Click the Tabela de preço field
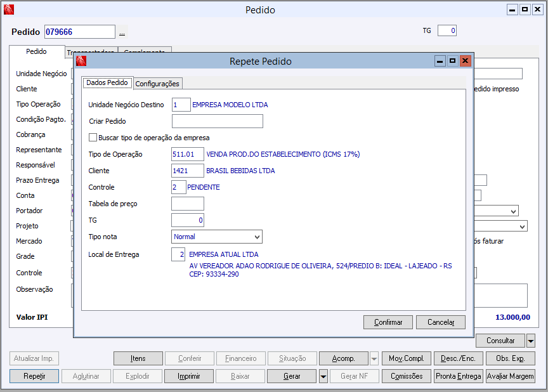548x392 pixels. point(187,204)
